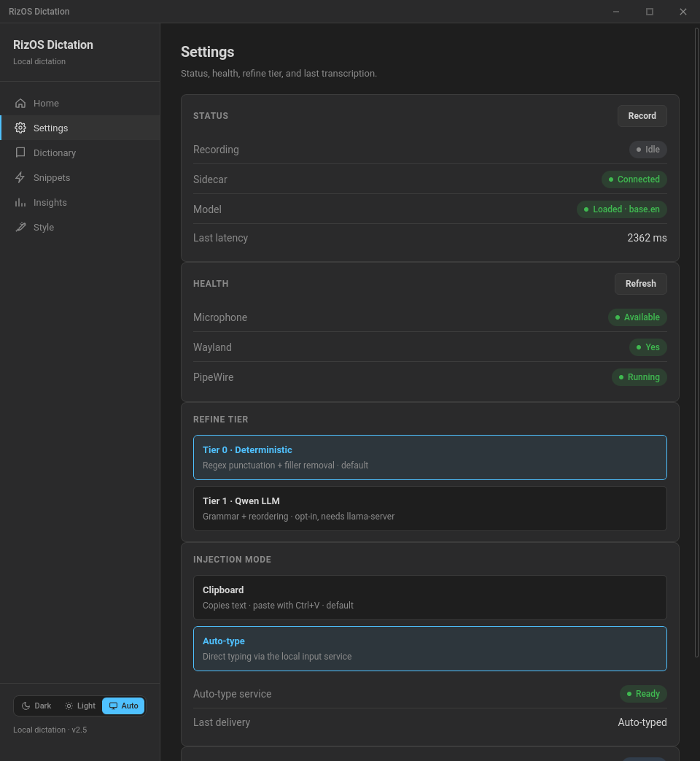Select the Settings nav label
Image resolution: width=700 pixels, height=761 pixels.
[x=50, y=128]
